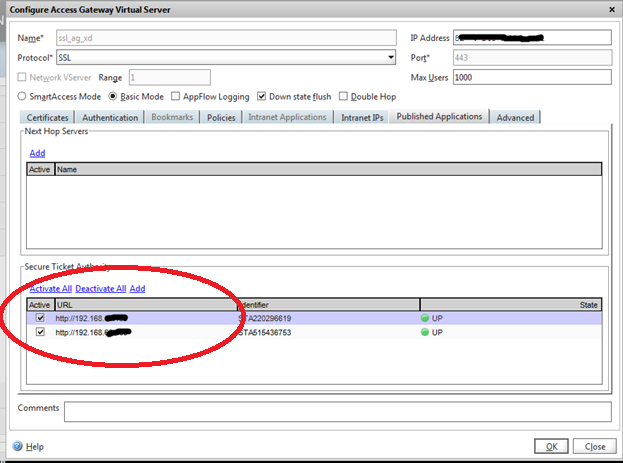Image resolution: width=623 pixels, height=463 pixels.
Task: Switch to the Authentication tab
Action: (x=110, y=117)
